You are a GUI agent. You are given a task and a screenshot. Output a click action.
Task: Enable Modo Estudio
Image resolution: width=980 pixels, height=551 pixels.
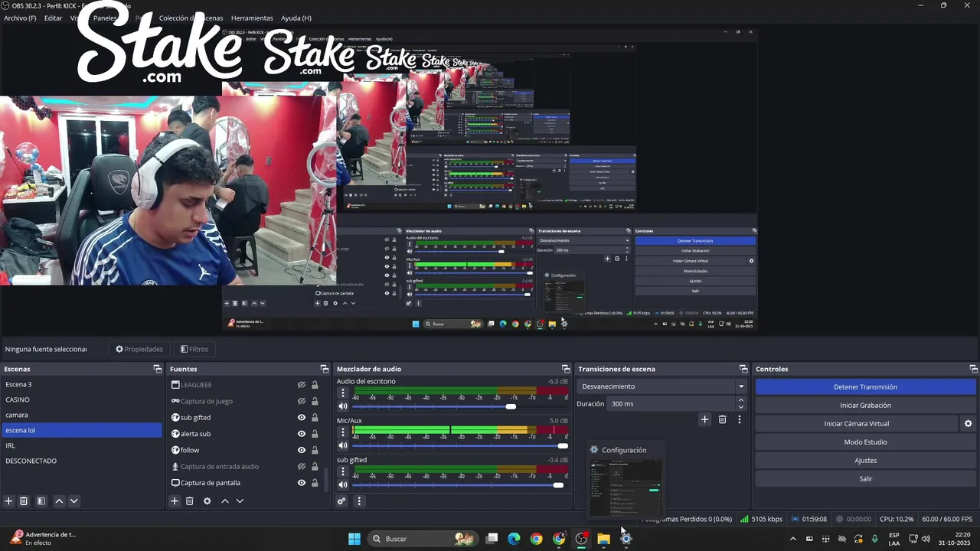click(865, 442)
